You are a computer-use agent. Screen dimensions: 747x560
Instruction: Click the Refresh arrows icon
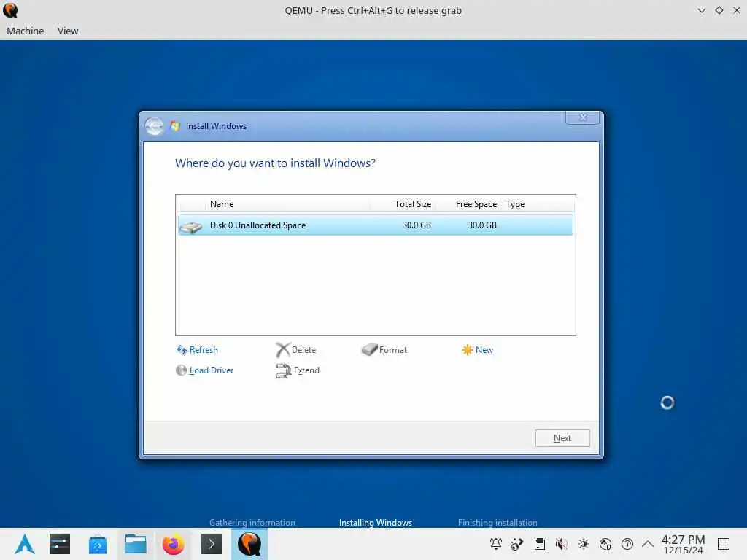182,350
